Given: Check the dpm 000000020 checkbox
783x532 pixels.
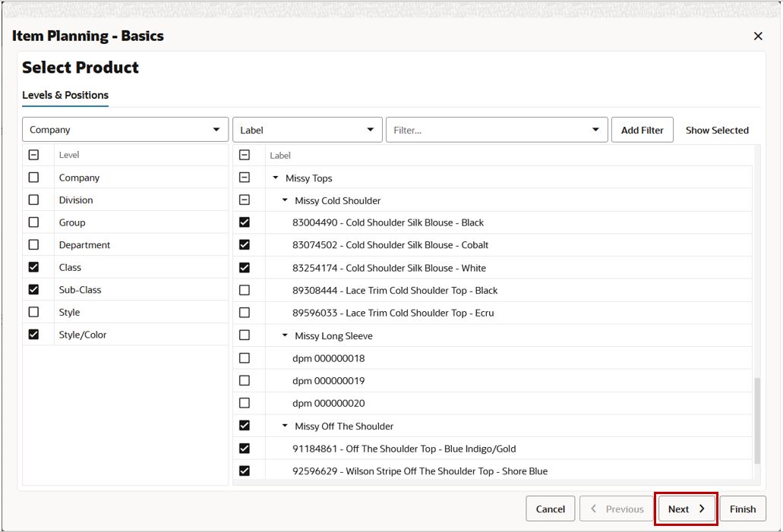Looking at the screenshot, I should [245, 403].
